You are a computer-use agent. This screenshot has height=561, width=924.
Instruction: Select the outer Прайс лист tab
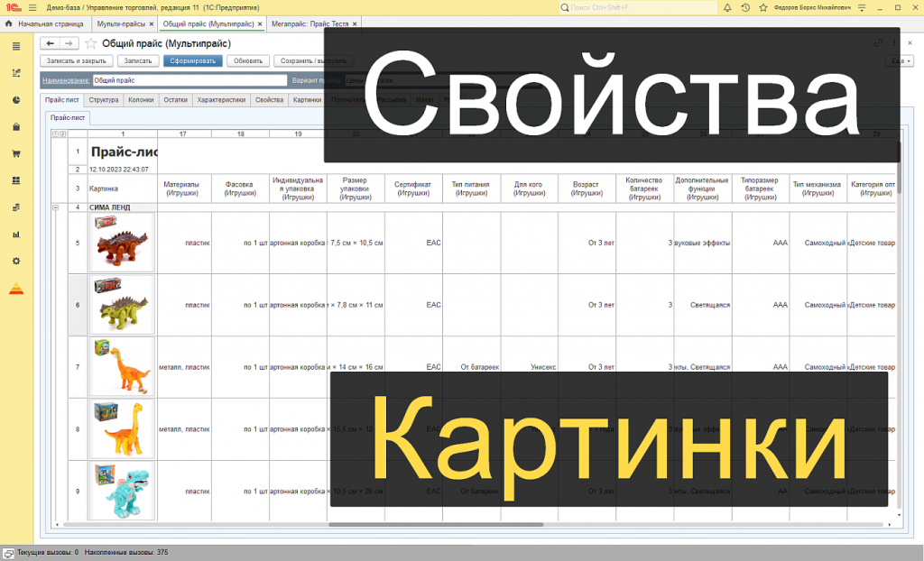coord(62,100)
